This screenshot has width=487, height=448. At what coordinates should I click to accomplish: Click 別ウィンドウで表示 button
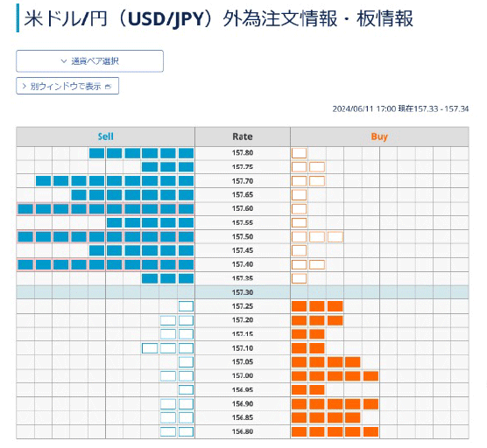(x=67, y=86)
